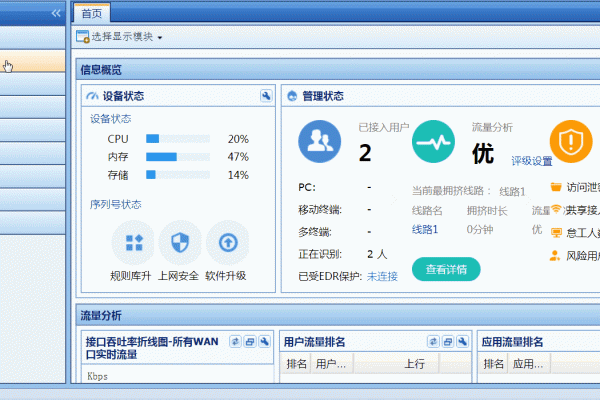Open settings wrench in 设备状态 panel
The image size is (600, 400).
pos(266,96)
